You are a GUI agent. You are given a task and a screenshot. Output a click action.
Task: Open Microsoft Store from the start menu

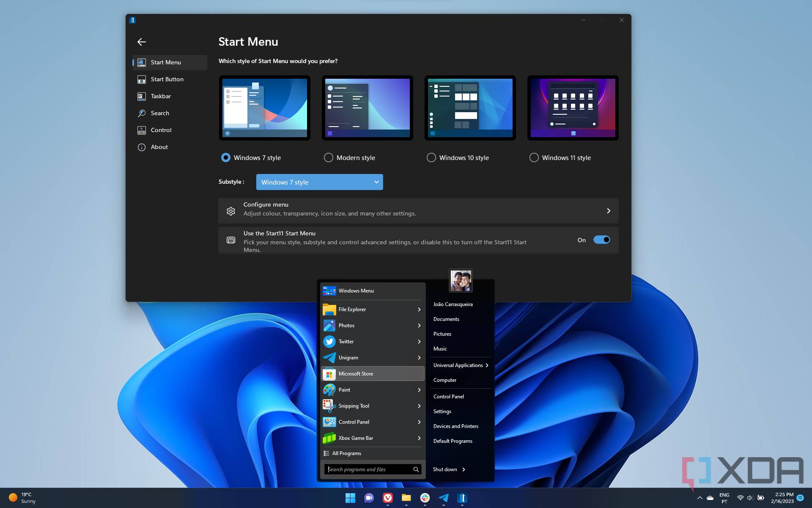372,374
